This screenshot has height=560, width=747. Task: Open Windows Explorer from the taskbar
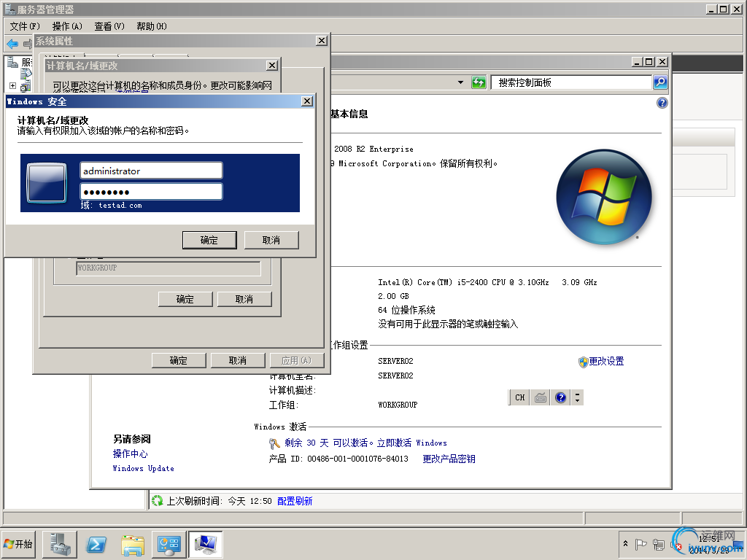coord(132,544)
